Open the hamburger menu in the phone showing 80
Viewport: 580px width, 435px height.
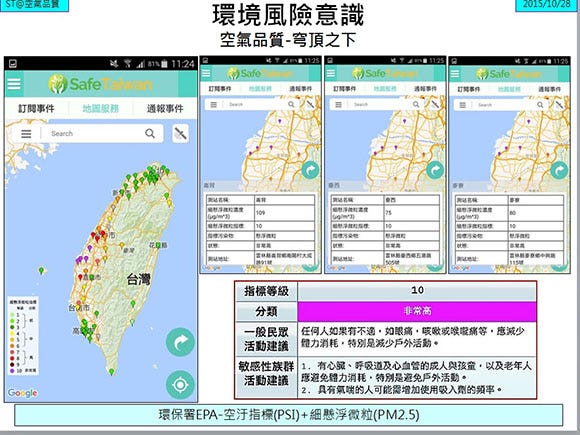click(x=455, y=74)
